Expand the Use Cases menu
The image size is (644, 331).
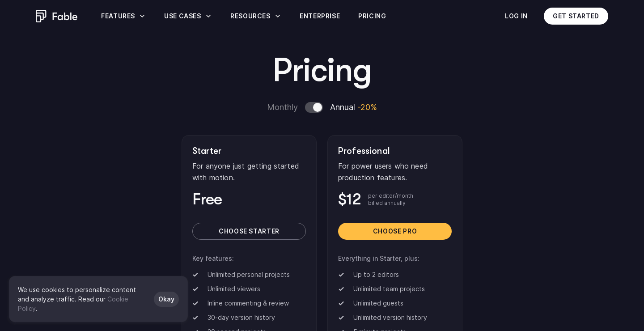pos(187,16)
